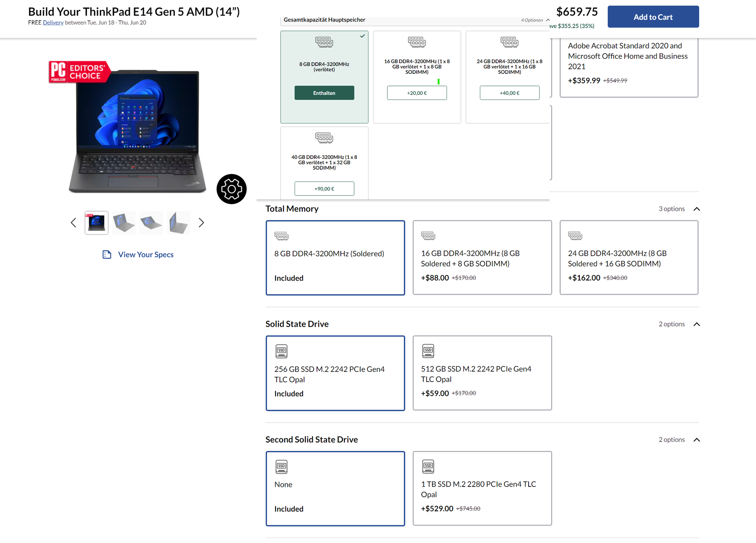Viewport: 756px width, 543px height.
Task: Select 24 GB DDR4 (8 GB Soldered + 16 GB SODIMM)
Action: coord(629,258)
